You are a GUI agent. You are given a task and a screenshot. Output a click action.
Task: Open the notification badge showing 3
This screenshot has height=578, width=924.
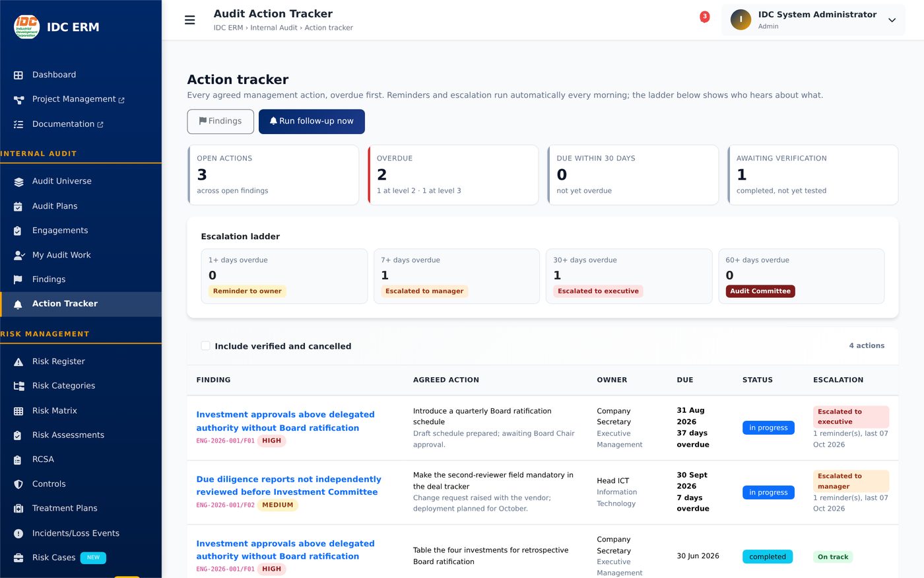[x=704, y=17]
